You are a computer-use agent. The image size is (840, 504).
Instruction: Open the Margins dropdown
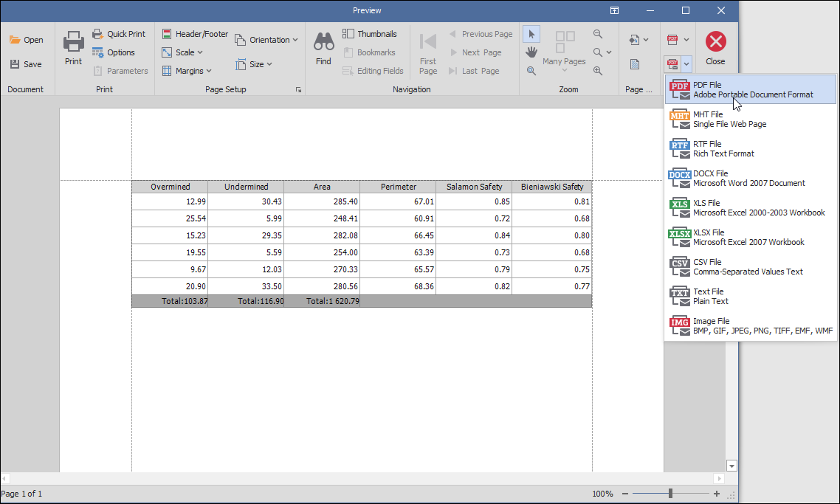(187, 71)
